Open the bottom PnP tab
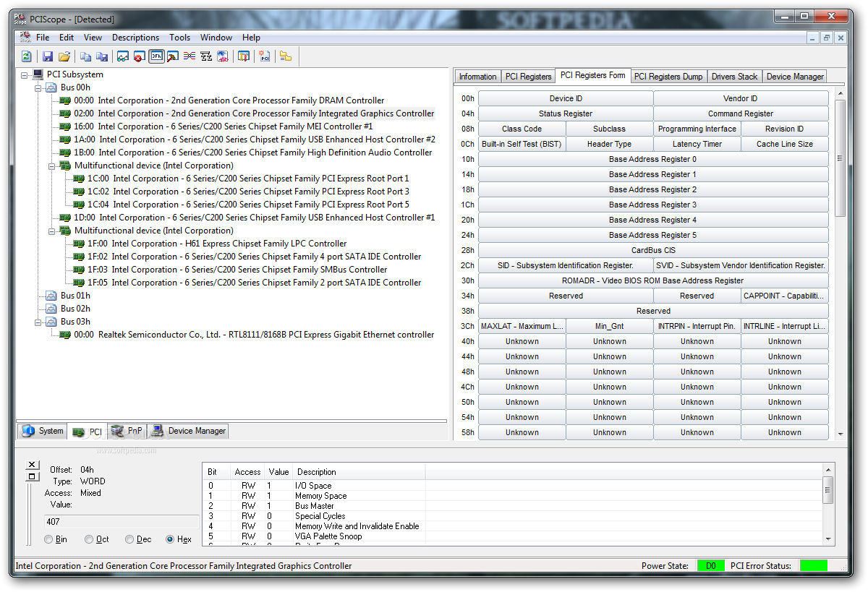The width and height of the screenshot is (868, 592). [127, 431]
